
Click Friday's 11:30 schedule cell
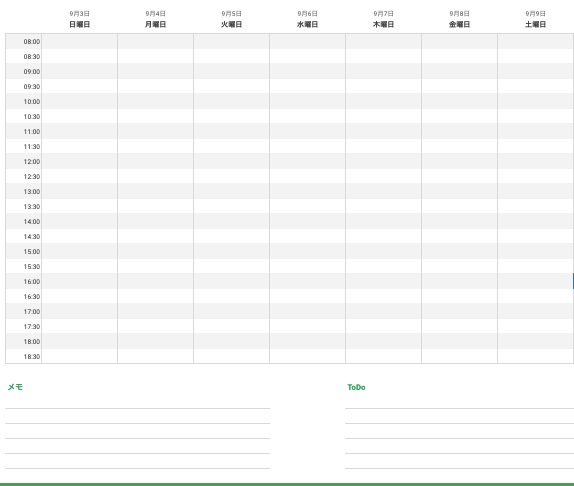click(x=459, y=147)
